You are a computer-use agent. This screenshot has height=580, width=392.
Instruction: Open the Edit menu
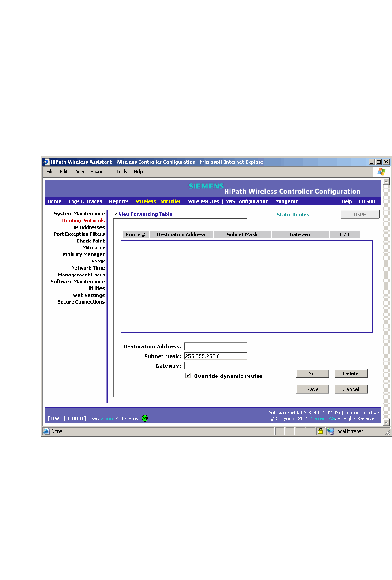click(x=64, y=172)
